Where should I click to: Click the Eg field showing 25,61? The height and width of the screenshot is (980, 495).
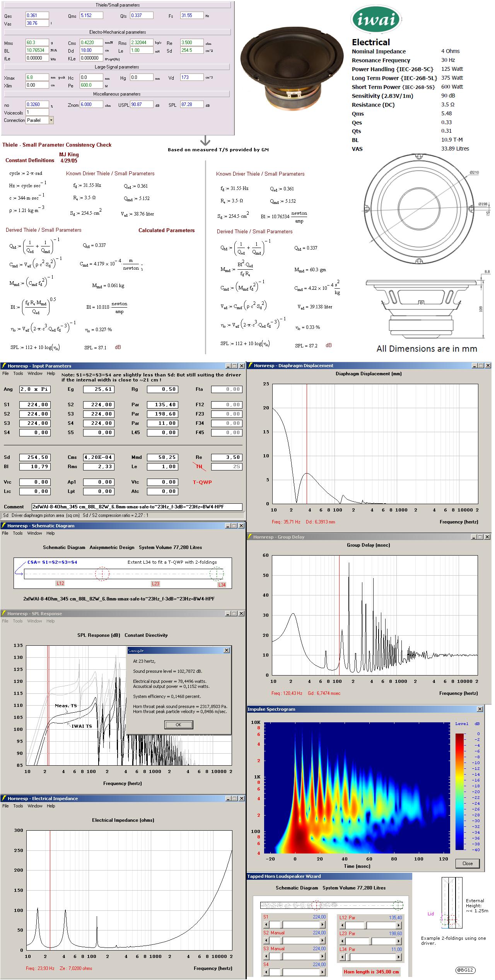click(x=99, y=389)
